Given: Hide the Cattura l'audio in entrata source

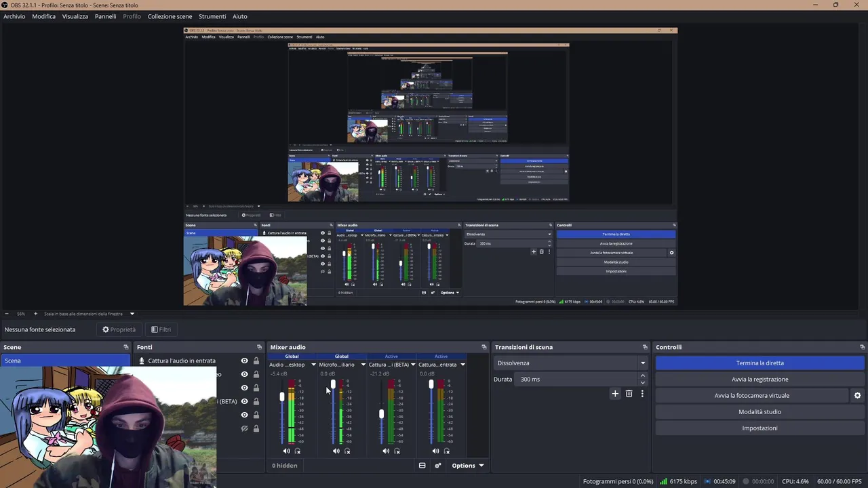Looking at the screenshot, I should [x=244, y=361].
